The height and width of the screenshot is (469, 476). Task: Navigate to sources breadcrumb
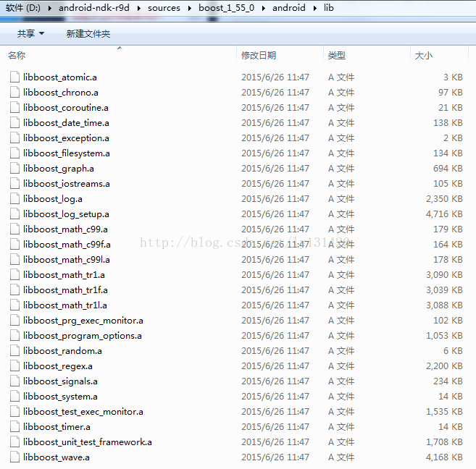coord(164,7)
